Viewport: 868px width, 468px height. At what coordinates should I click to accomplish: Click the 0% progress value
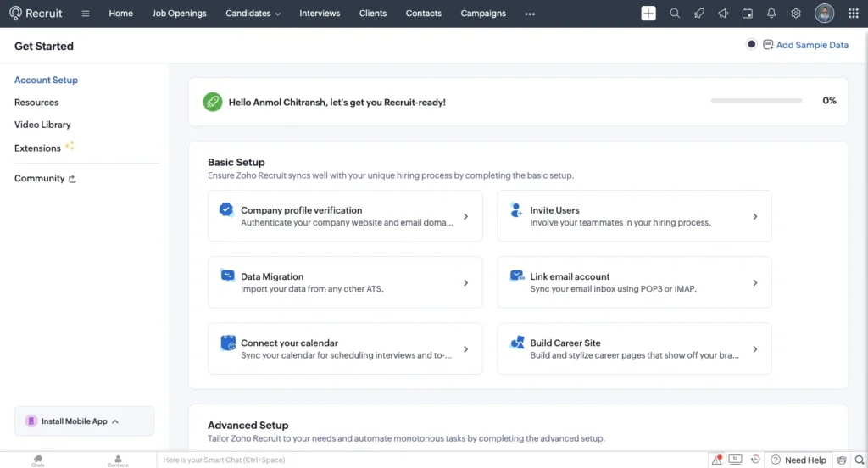(829, 100)
